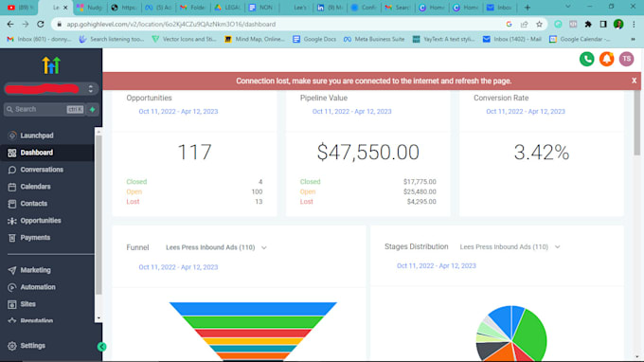Open a new browser tab
The width and height of the screenshot is (644, 362).
point(528,8)
